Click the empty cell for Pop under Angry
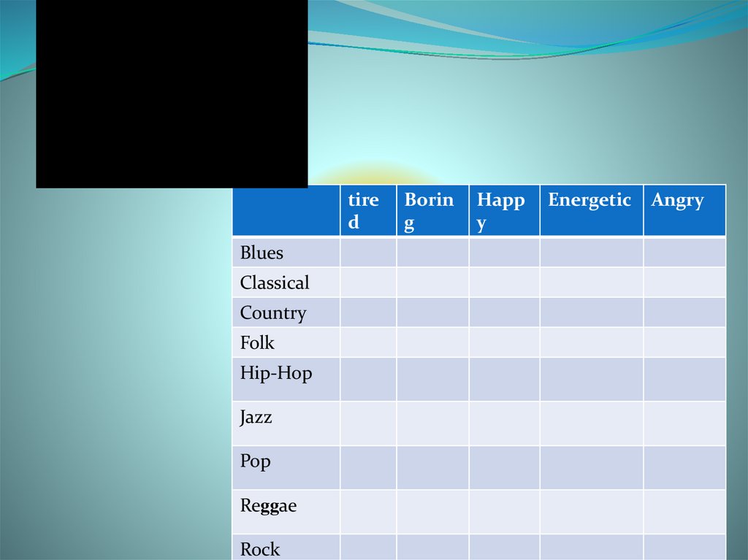Viewport: 748px width, 560px height. click(x=684, y=467)
